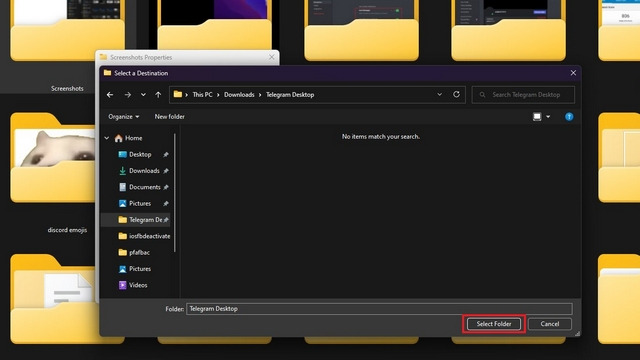Open the view options dropdown arrow
640x360 pixels.
click(x=548, y=117)
